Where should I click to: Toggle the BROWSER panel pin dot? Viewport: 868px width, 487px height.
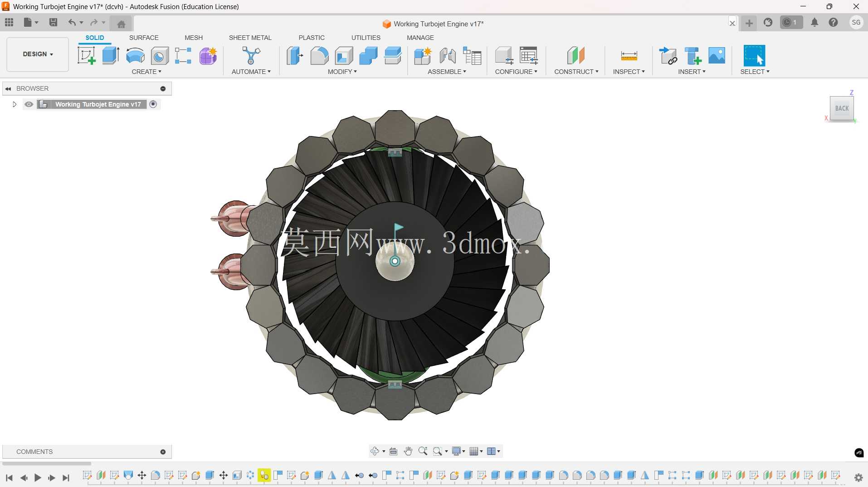pos(163,88)
